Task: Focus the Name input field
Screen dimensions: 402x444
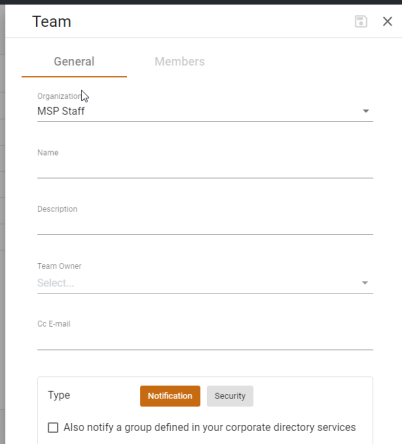Action: coord(205,168)
